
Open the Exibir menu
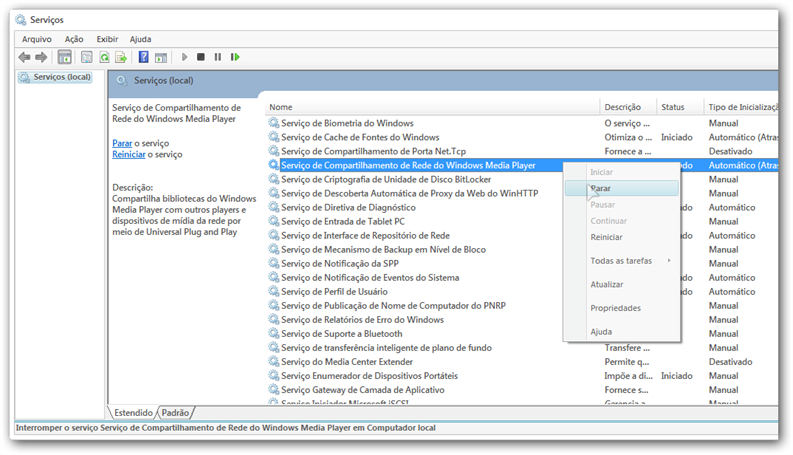point(107,39)
